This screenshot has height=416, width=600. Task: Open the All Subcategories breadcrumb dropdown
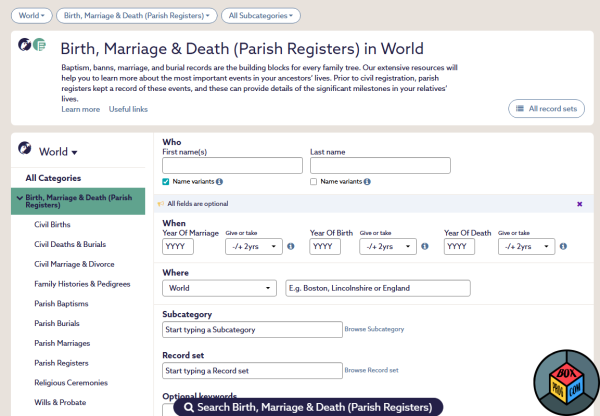point(261,16)
